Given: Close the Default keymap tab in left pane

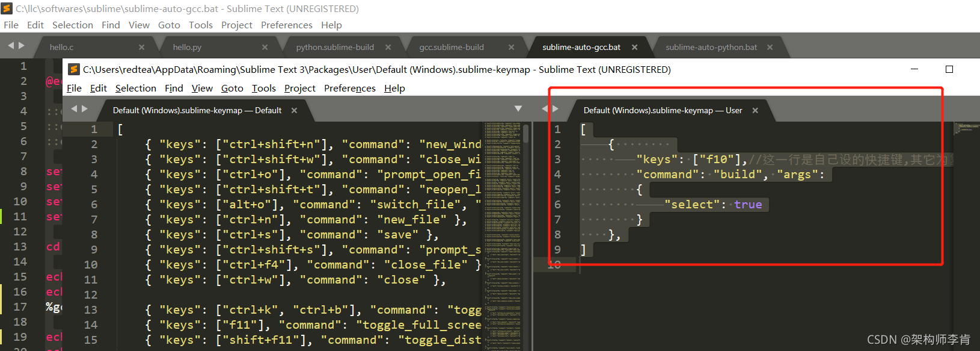Looking at the screenshot, I should click(294, 110).
